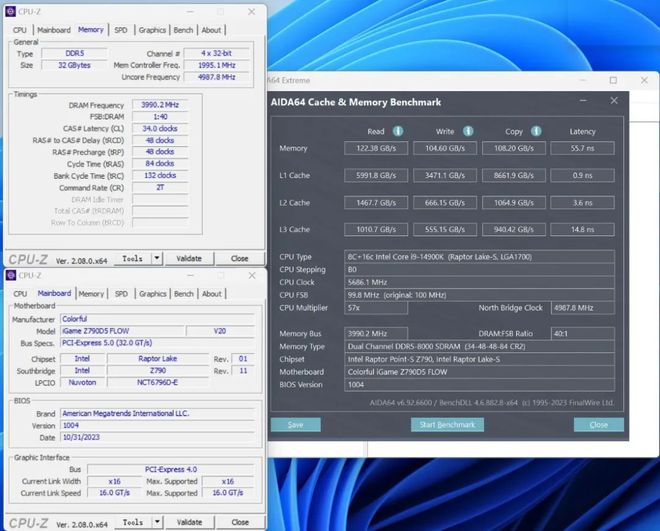Image resolution: width=660 pixels, height=531 pixels.
Task: Click DRAM Frequency value 3990.2 MHz in CPU-Z
Action: (x=160, y=105)
